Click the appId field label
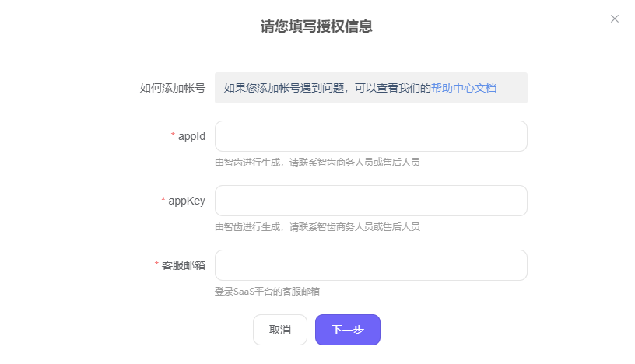The height and width of the screenshot is (364, 635). tap(191, 136)
